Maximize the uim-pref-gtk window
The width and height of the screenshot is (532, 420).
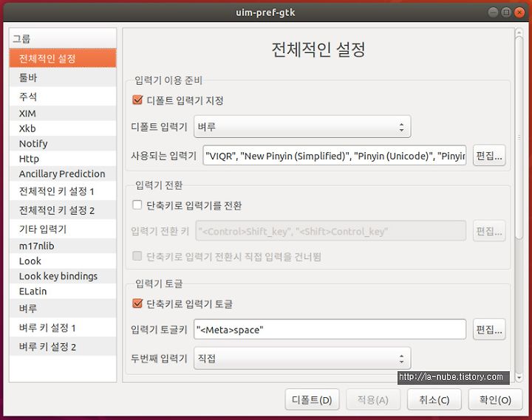click(506, 13)
